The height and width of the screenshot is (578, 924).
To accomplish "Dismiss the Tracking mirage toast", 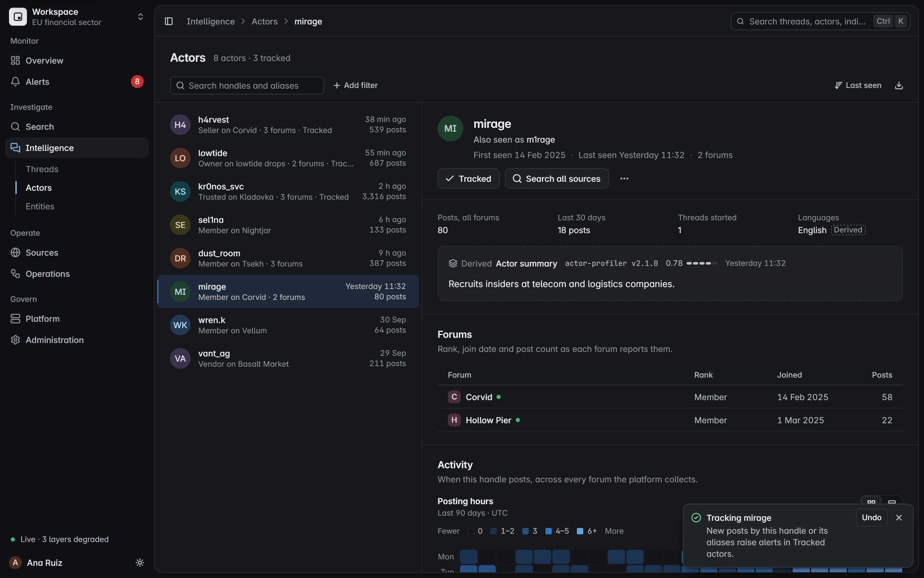I will [x=899, y=517].
